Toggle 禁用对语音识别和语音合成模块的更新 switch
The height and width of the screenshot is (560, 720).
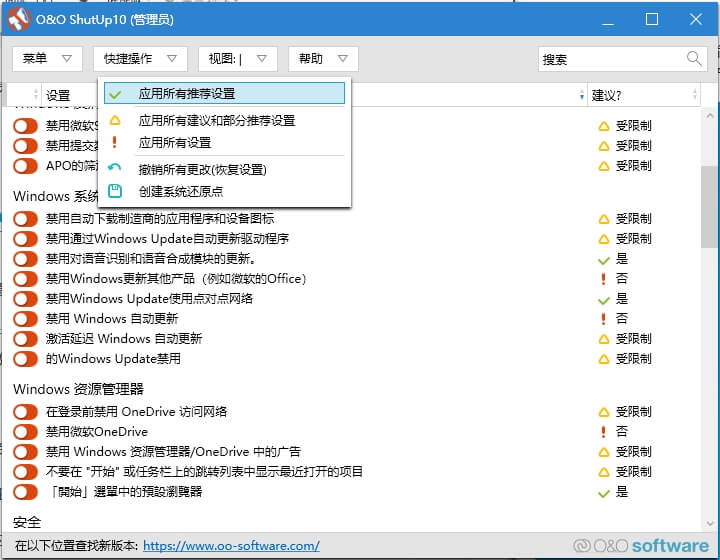25,259
